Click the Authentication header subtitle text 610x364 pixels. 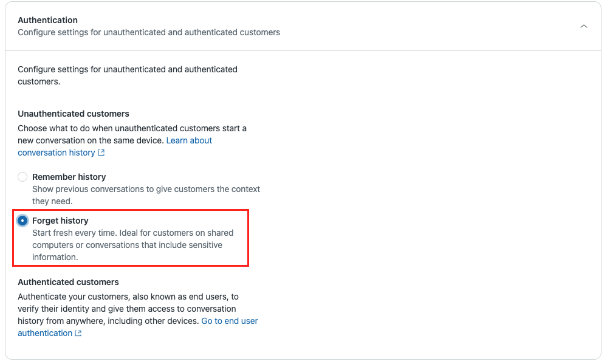(149, 32)
